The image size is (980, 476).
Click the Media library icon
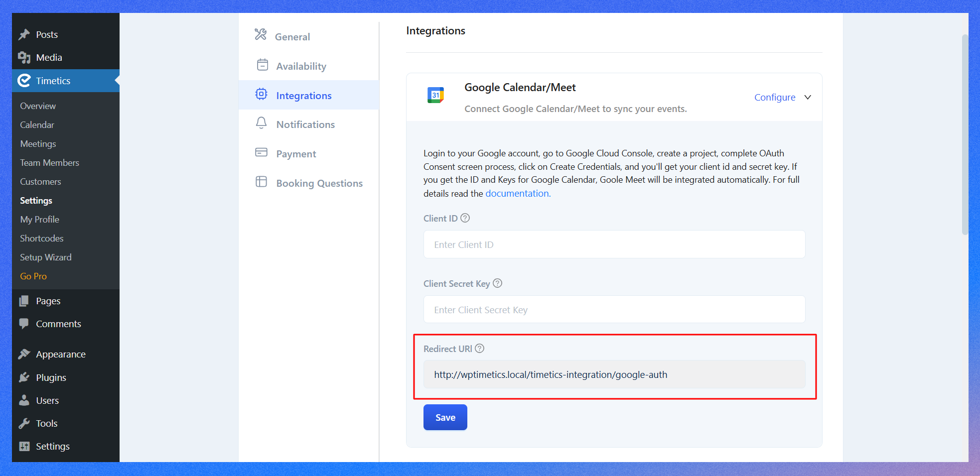(x=24, y=57)
